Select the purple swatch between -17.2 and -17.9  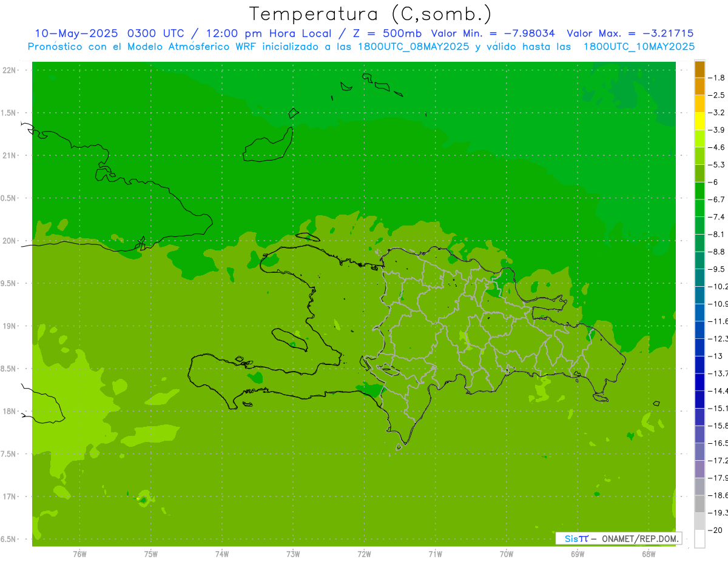[x=699, y=469]
